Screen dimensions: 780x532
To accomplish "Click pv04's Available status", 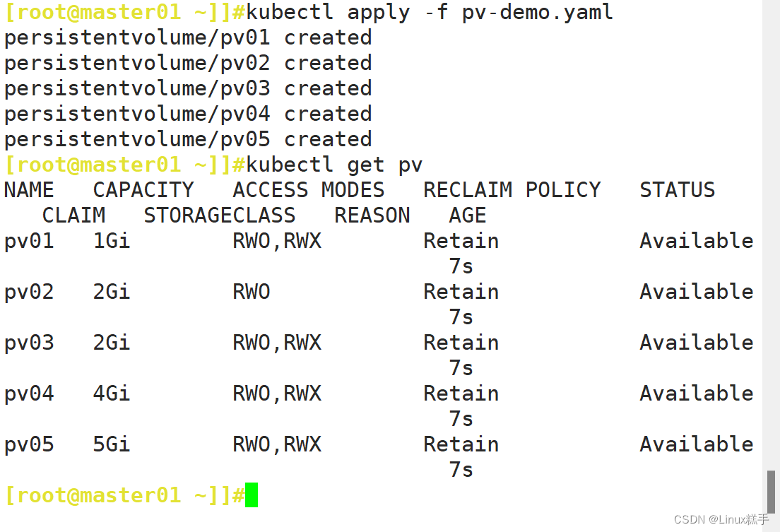I will coord(697,393).
